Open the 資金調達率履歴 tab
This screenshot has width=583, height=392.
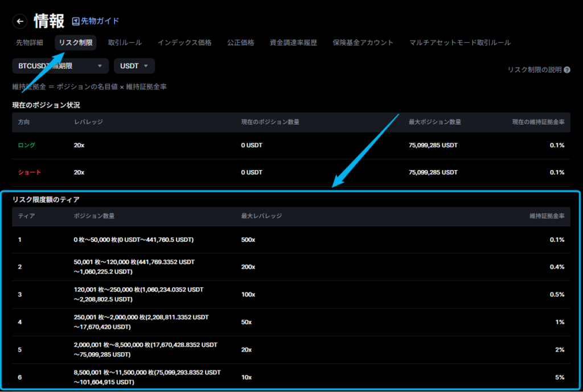pos(293,43)
